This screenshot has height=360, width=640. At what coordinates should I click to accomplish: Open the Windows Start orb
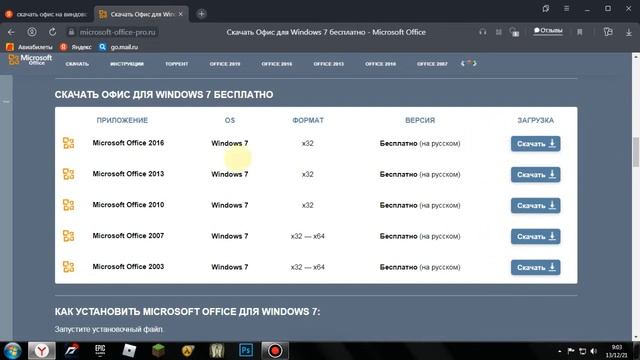(12, 351)
